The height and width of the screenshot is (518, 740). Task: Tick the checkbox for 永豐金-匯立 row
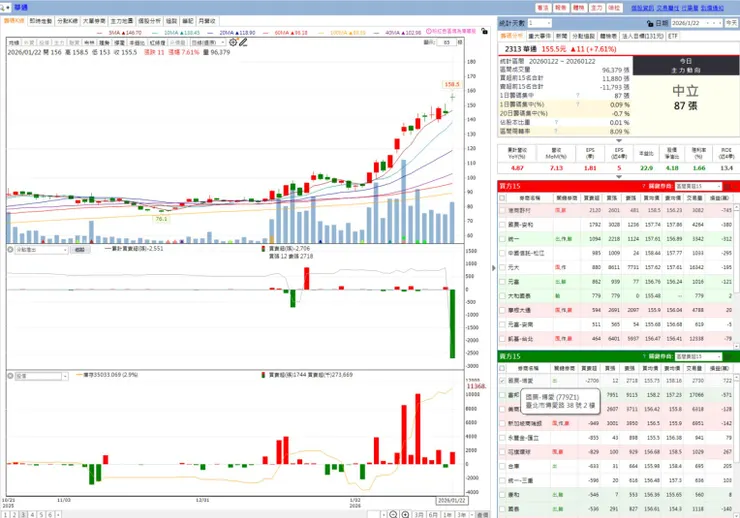[x=502, y=438]
